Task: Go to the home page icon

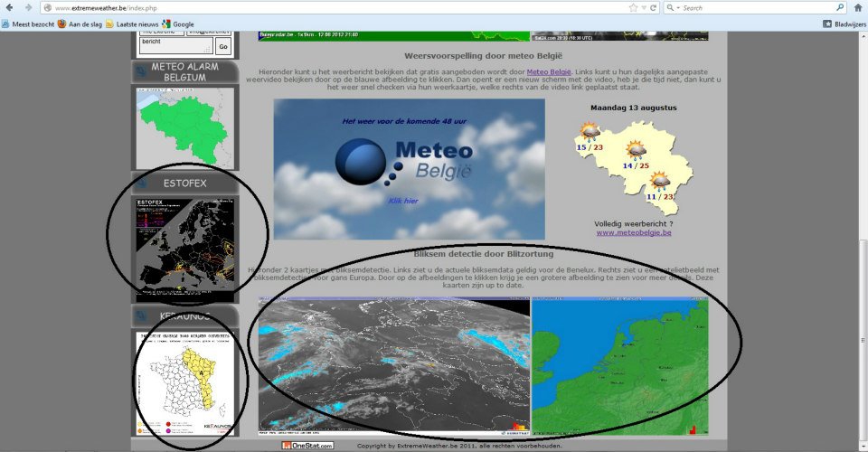Action: click(x=858, y=8)
